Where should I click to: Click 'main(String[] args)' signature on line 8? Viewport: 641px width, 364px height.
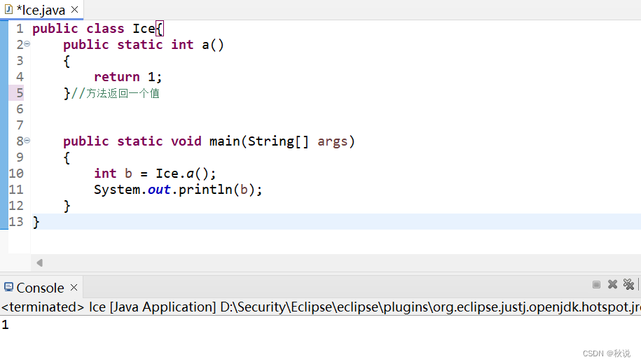282,141
